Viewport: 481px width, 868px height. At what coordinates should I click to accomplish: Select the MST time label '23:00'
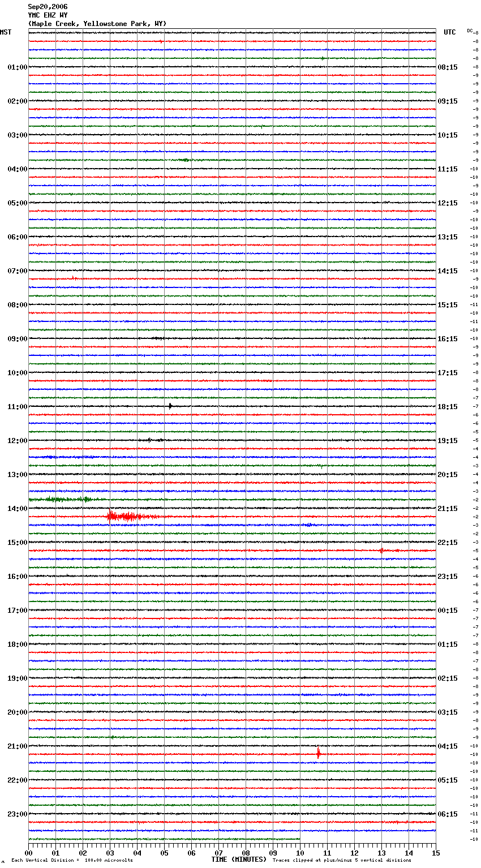coord(18,814)
